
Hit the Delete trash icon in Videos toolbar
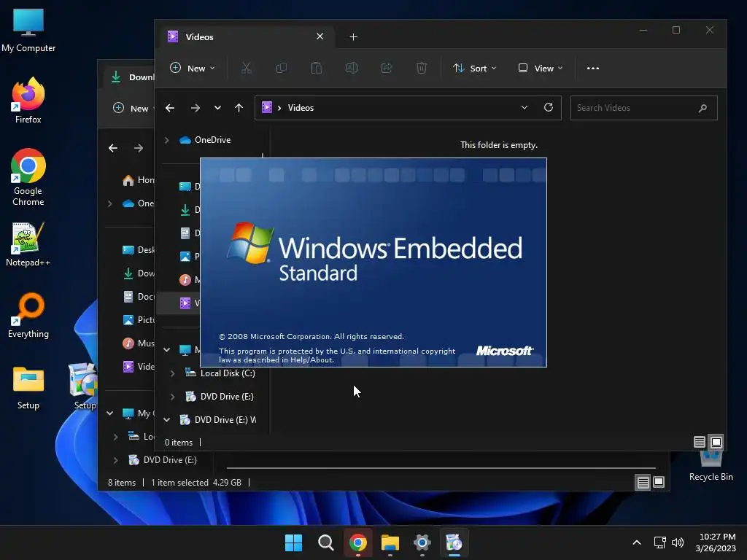tap(422, 68)
